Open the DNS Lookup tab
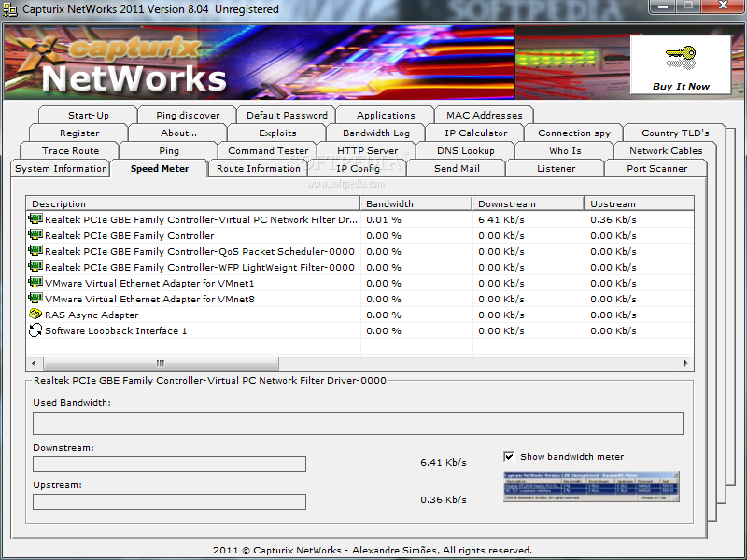The height and width of the screenshot is (560, 747). 465,150
